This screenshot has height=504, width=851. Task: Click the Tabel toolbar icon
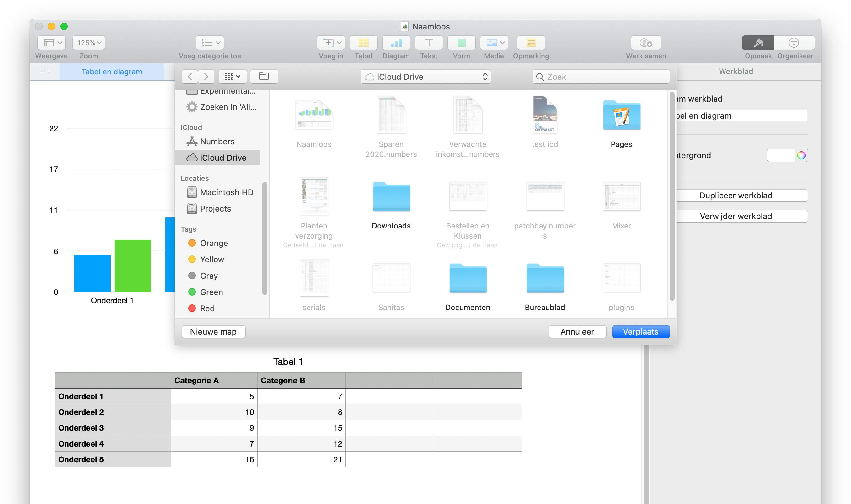[x=363, y=43]
